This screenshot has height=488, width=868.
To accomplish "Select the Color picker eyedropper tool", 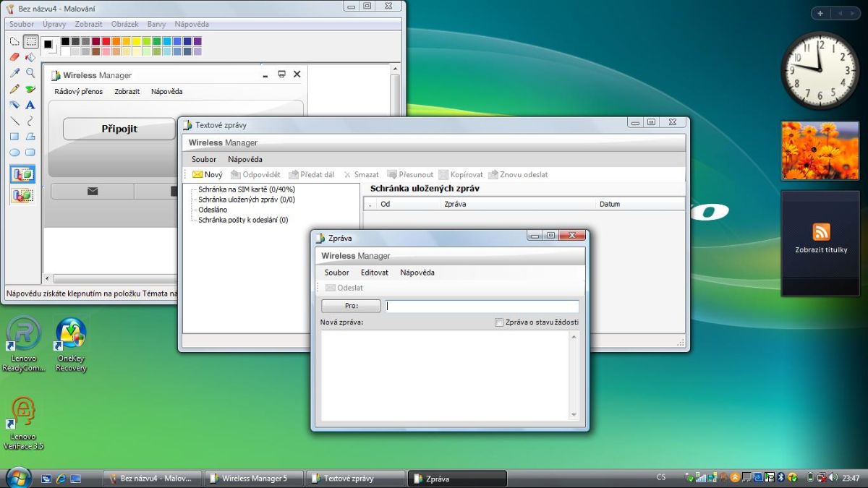I will [x=14, y=73].
